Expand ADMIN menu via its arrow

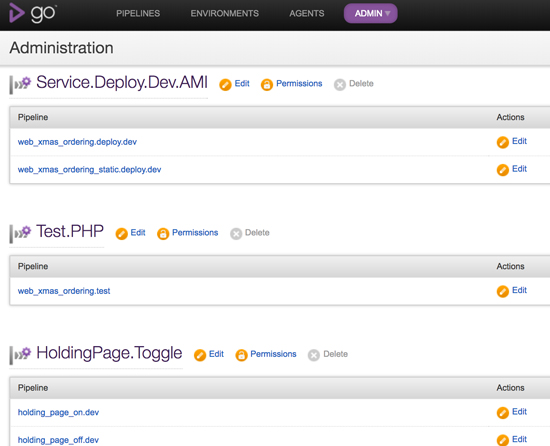click(388, 14)
